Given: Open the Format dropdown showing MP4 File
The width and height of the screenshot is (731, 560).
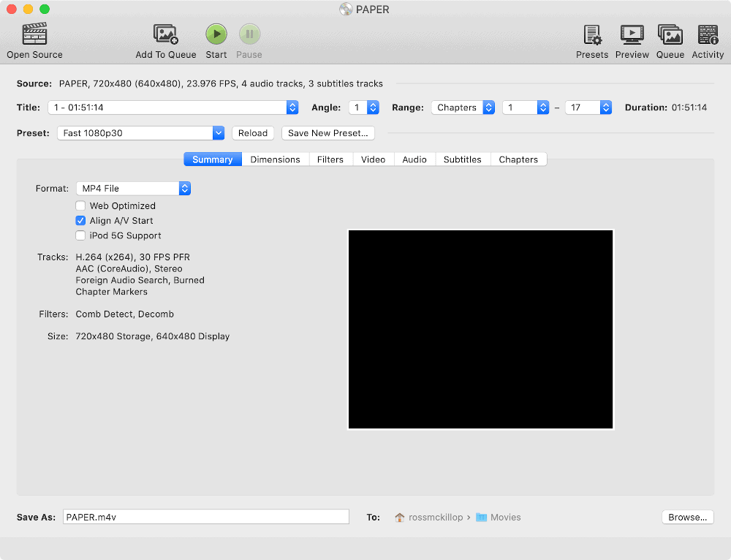Looking at the screenshot, I should pos(134,189).
